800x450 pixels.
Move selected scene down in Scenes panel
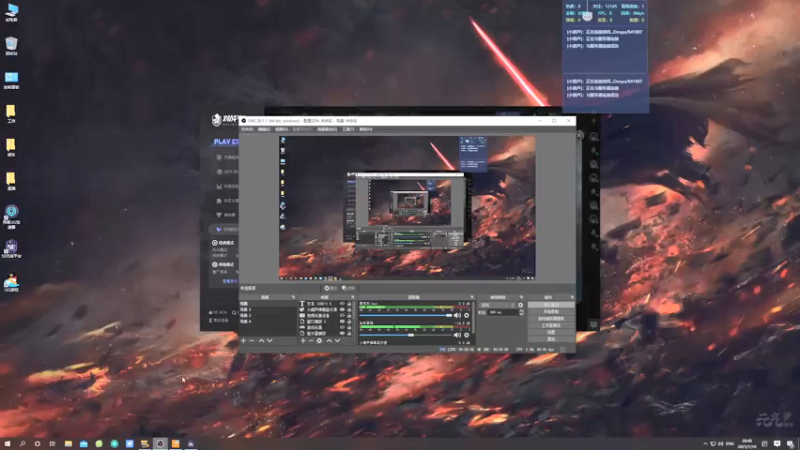pos(269,340)
